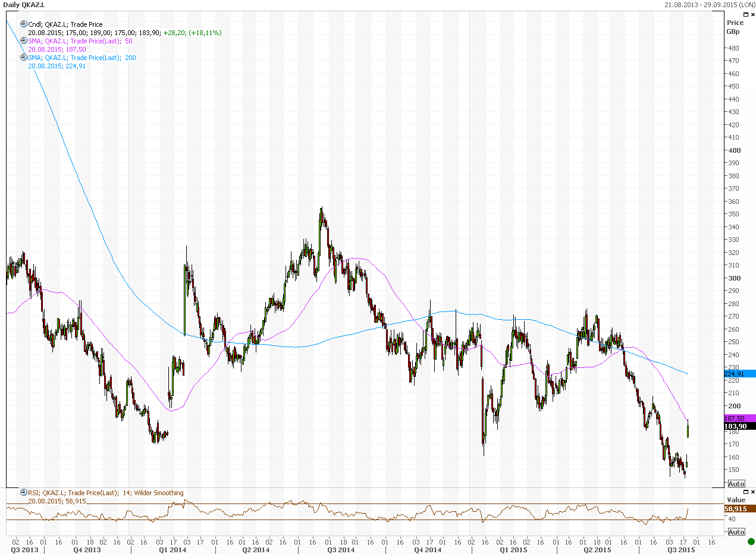Maximize the price chart panel
Image resolution: width=756 pixels, height=554 pixels.
pos(745,14)
